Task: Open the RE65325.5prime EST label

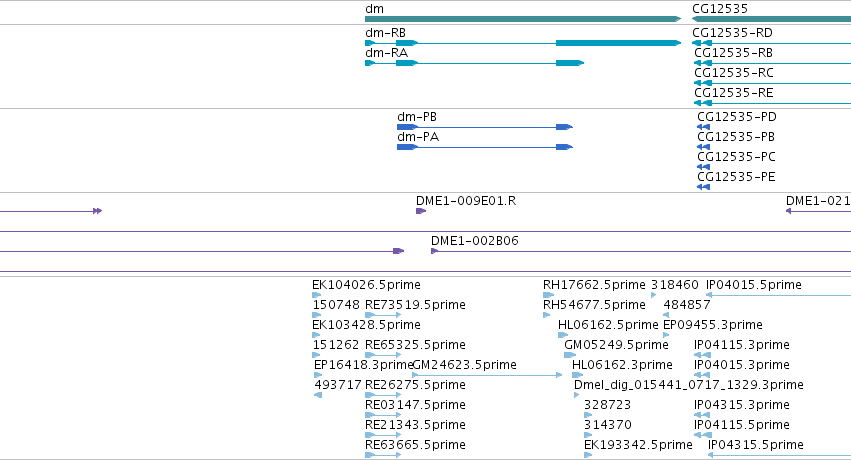Action: click(x=415, y=346)
